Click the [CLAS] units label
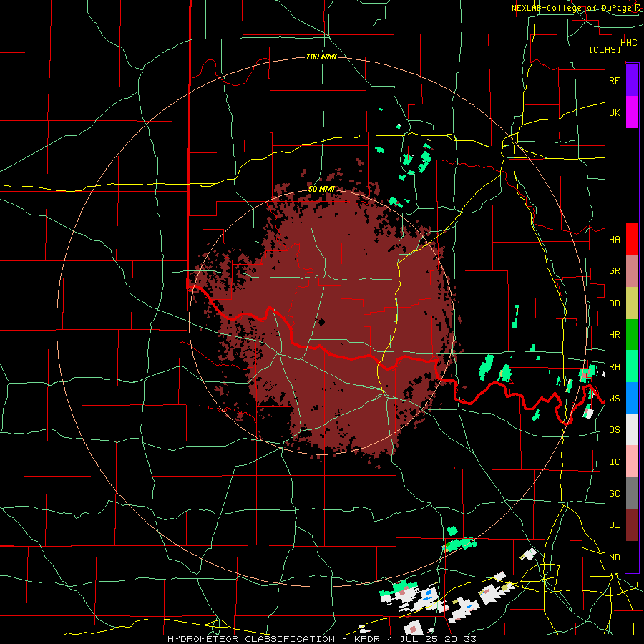The height and width of the screenshot is (644, 644). 605,50
